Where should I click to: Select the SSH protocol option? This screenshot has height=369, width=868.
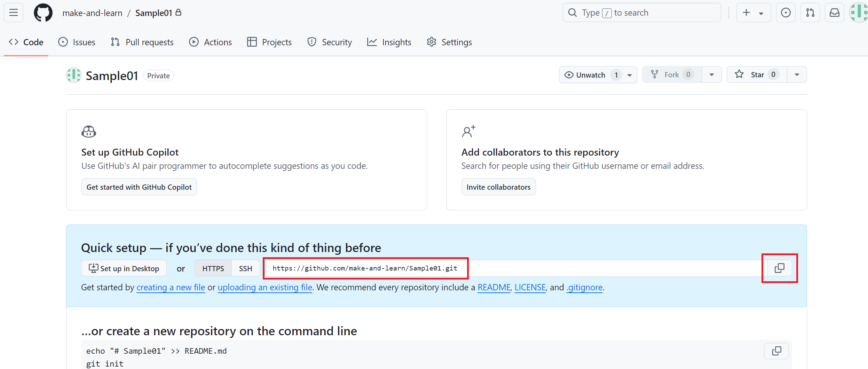[x=246, y=268]
